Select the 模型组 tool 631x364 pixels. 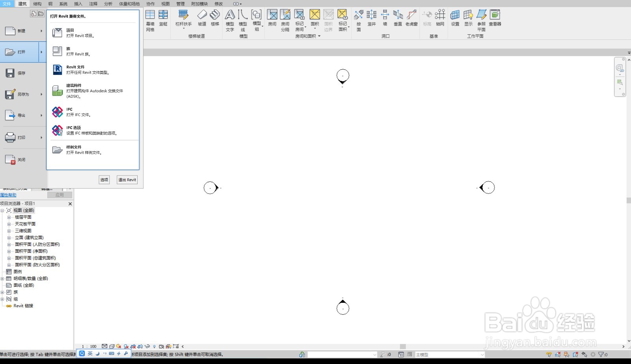point(257,21)
